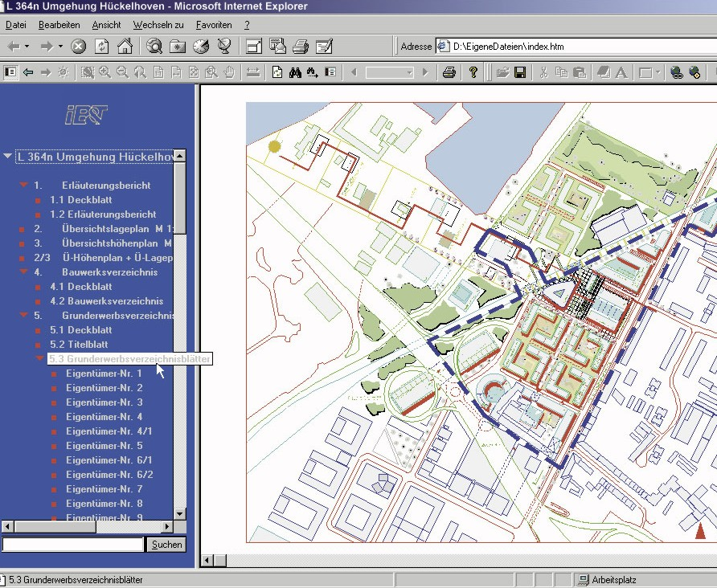Open 1.2 Erläuterungsbericht entry

coord(103,214)
